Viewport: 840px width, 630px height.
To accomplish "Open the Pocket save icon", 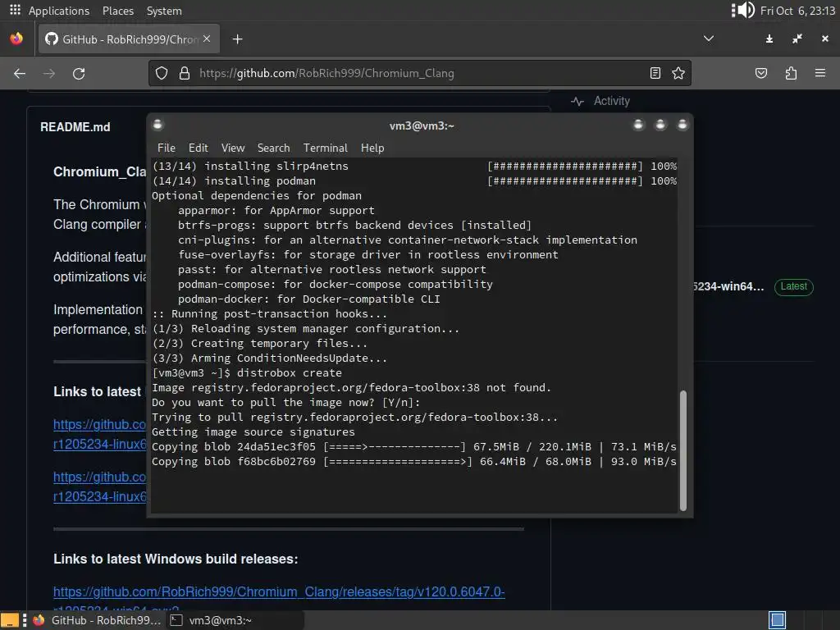I will [760, 73].
